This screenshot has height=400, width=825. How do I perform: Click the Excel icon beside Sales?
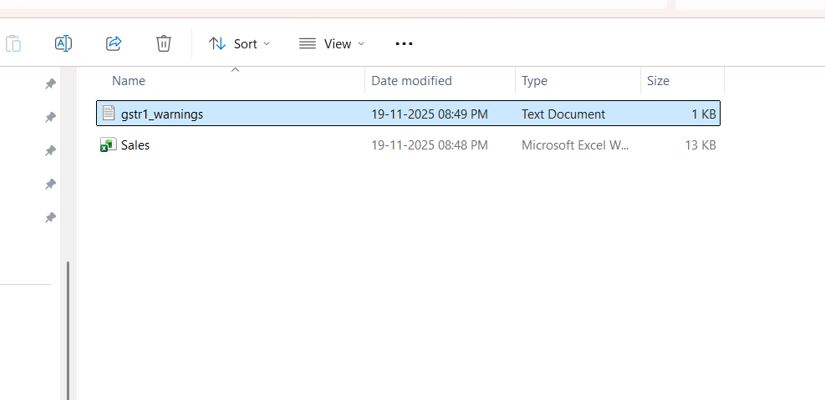108,145
